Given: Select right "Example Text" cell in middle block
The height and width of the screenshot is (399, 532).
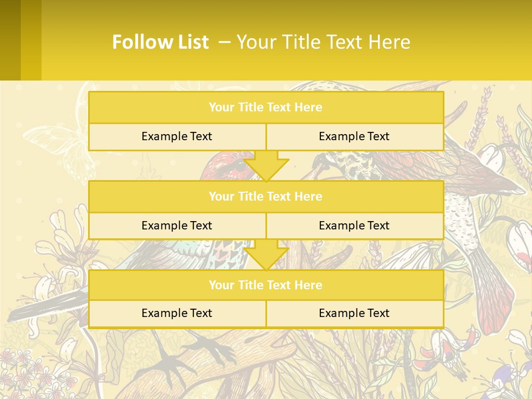Looking at the screenshot, I should [354, 226].
